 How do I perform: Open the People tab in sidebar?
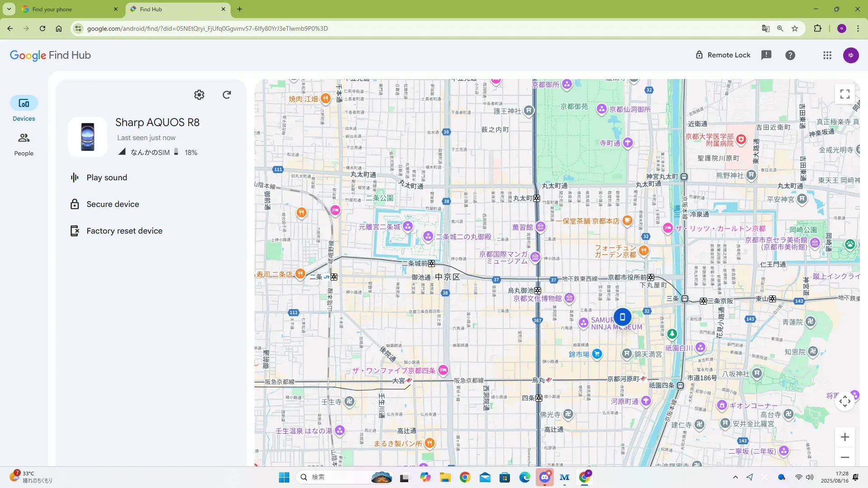24,144
